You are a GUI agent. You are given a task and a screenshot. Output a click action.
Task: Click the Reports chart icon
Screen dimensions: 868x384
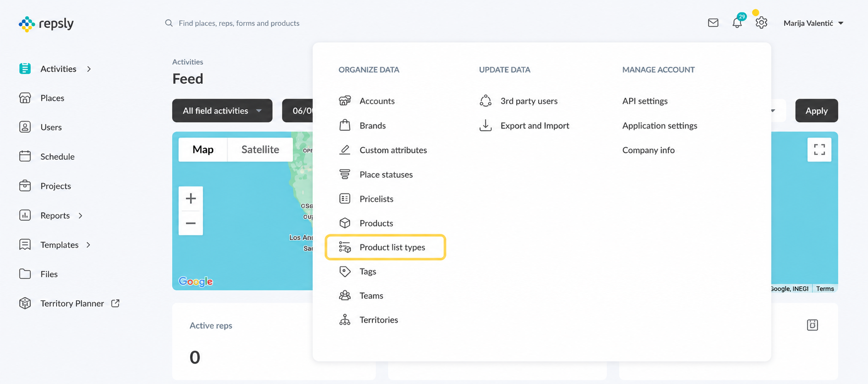pyautogui.click(x=25, y=215)
